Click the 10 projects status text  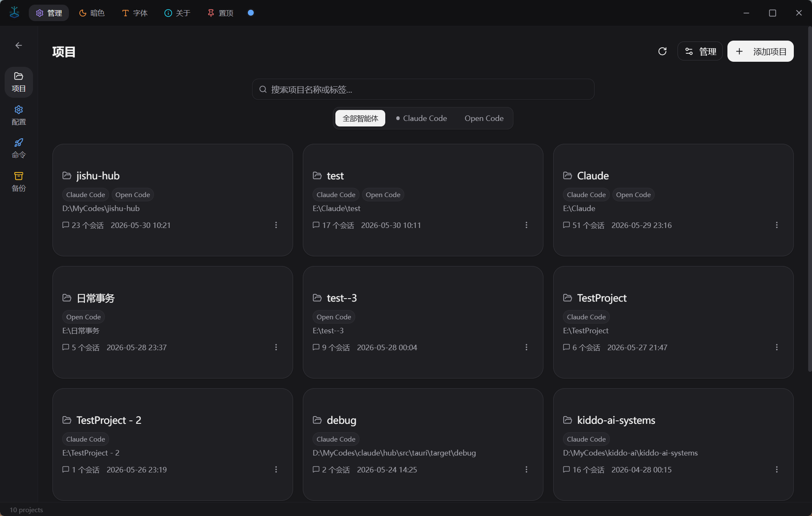26,510
